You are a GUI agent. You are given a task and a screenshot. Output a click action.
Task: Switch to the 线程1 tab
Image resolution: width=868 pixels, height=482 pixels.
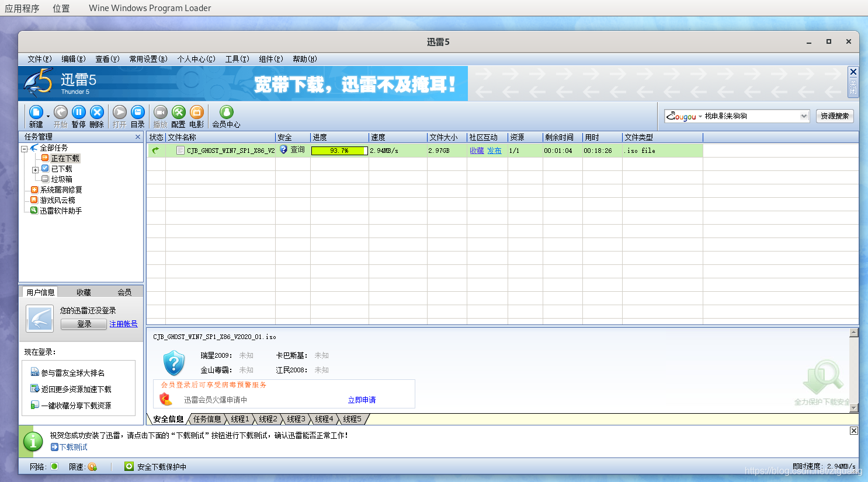click(239, 419)
